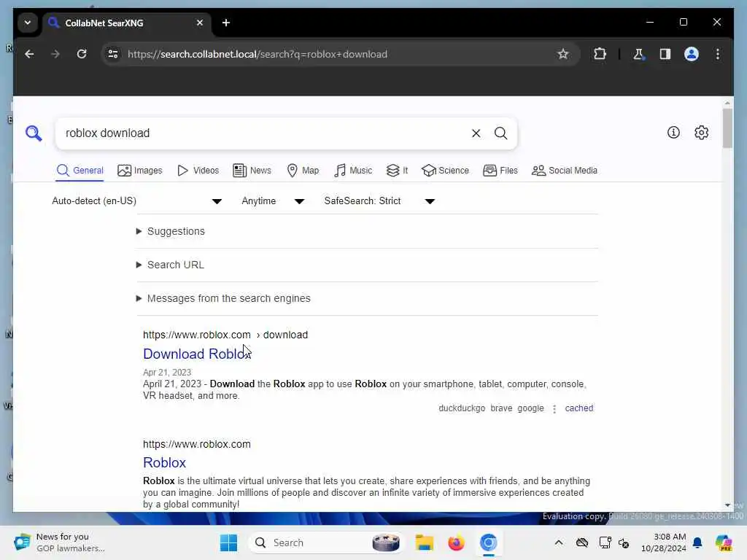Open the tab search dropdown
The image size is (747, 560).
pyautogui.click(x=28, y=23)
